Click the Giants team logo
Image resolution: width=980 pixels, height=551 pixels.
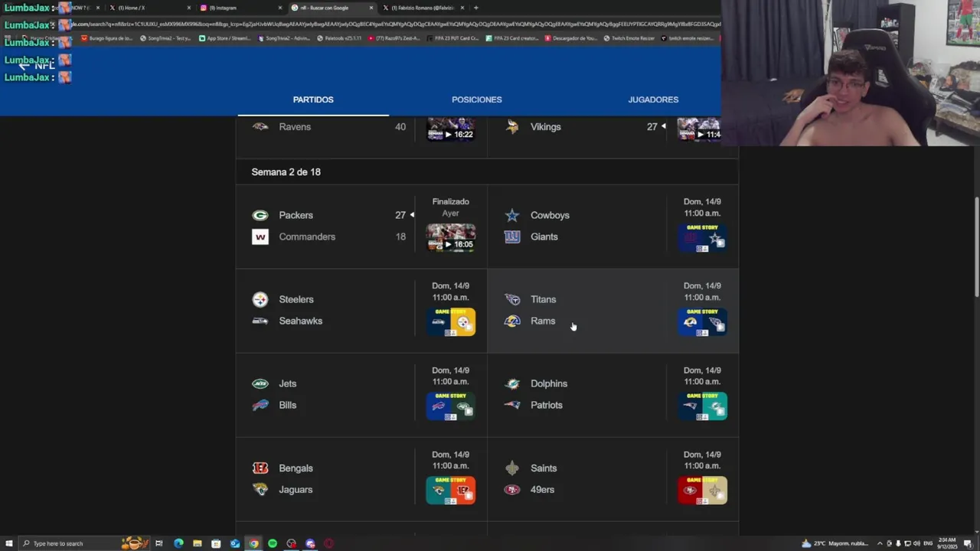click(x=512, y=236)
